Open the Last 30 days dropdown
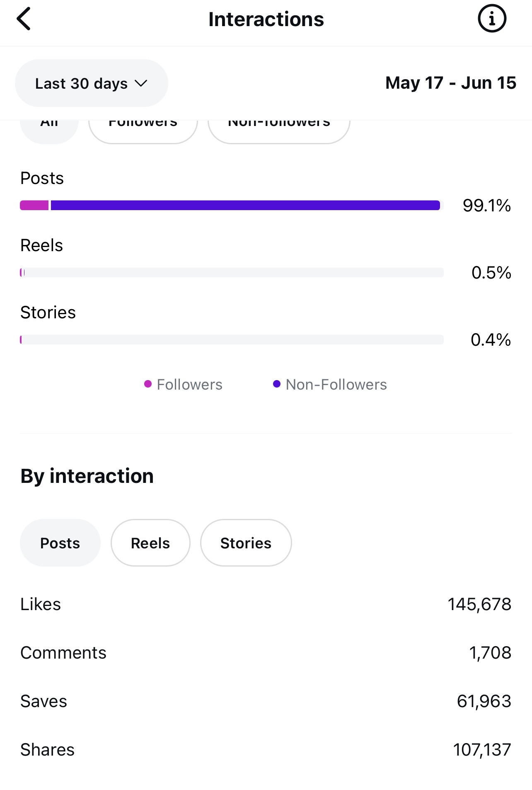This screenshot has width=532, height=790. [91, 83]
